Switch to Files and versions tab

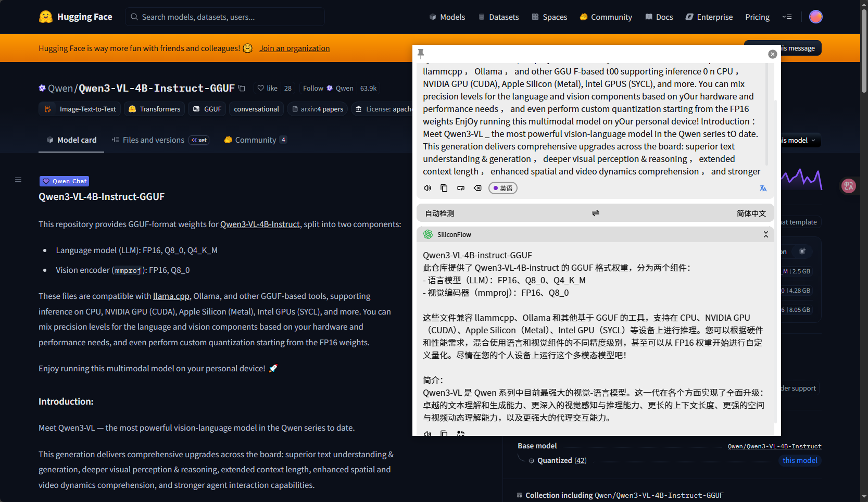click(x=153, y=140)
